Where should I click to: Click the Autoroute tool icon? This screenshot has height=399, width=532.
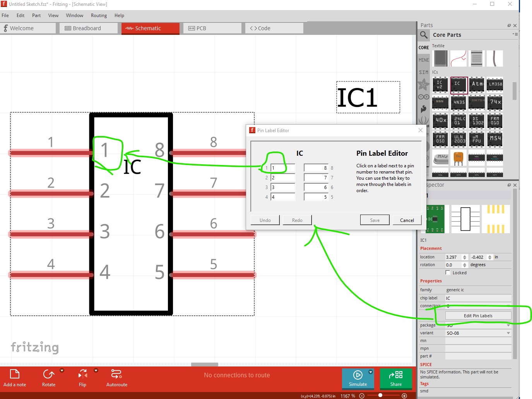pos(116,374)
